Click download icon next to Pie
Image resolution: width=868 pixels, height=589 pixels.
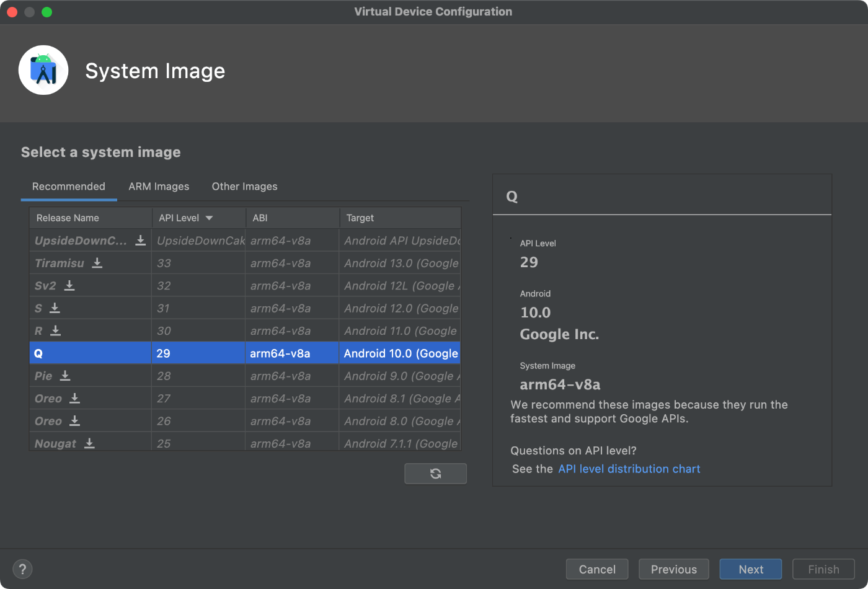tap(65, 376)
